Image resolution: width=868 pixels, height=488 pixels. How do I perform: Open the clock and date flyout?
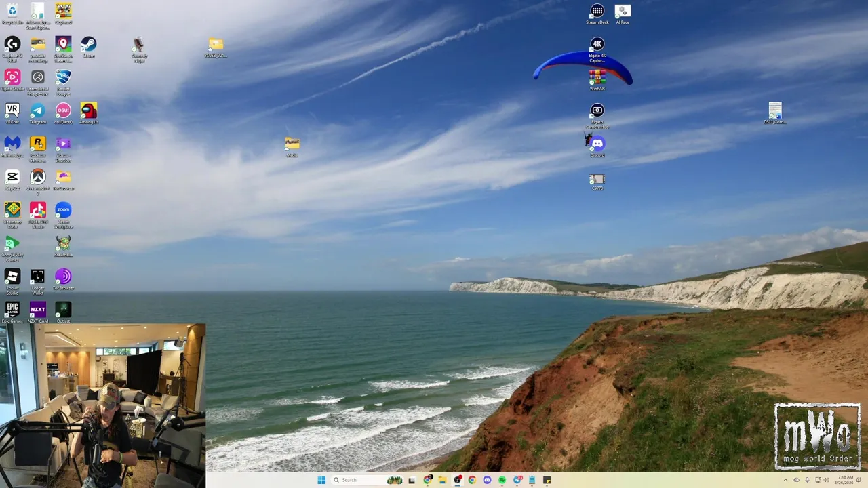(846, 480)
